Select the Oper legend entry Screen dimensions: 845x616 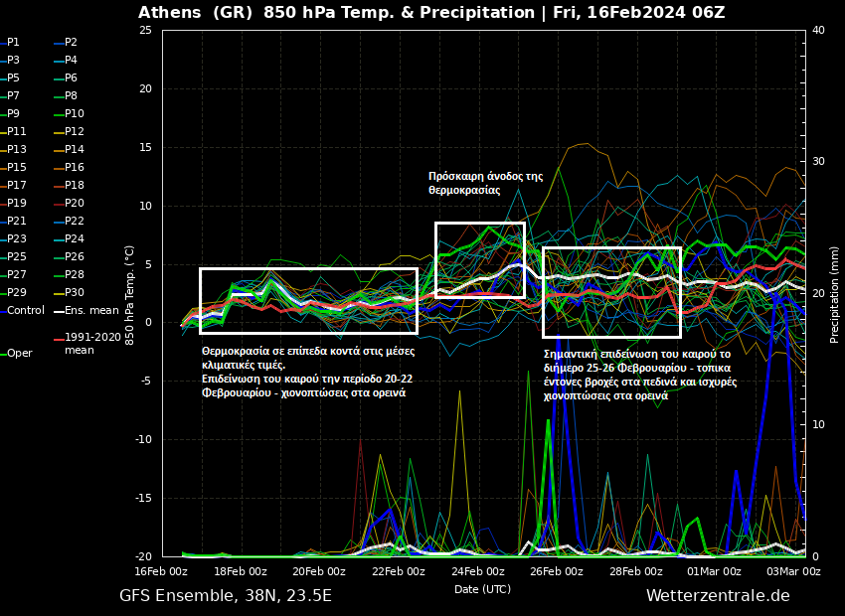(19, 354)
